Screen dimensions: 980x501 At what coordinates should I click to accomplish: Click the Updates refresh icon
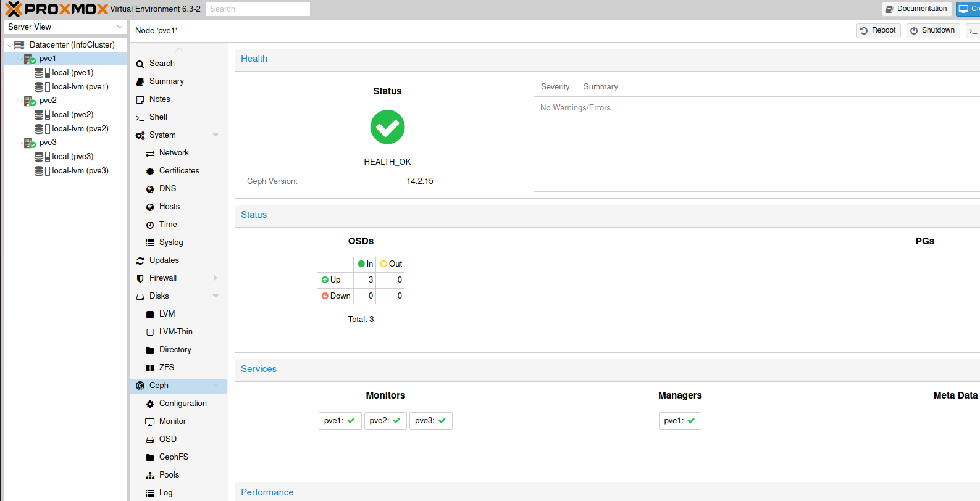[x=140, y=261]
